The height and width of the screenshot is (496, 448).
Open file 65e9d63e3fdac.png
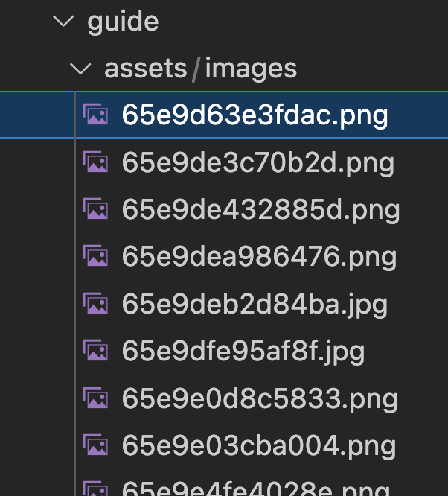[x=255, y=115]
